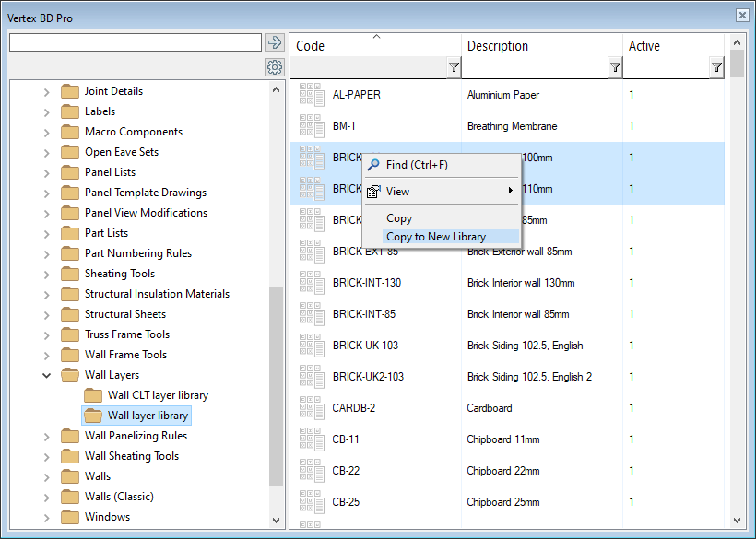756x539 pixels.
Task: Open the filter for the Active column
Action: 715,66
